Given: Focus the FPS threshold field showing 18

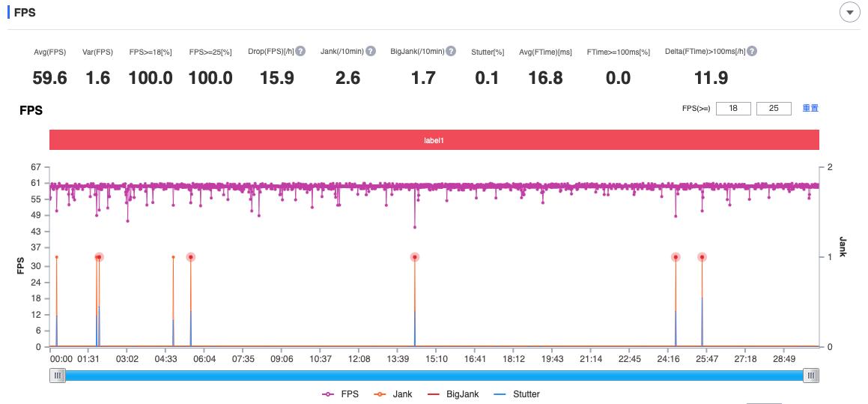Looking at the screenshot, I should click(x=733, y=109).
